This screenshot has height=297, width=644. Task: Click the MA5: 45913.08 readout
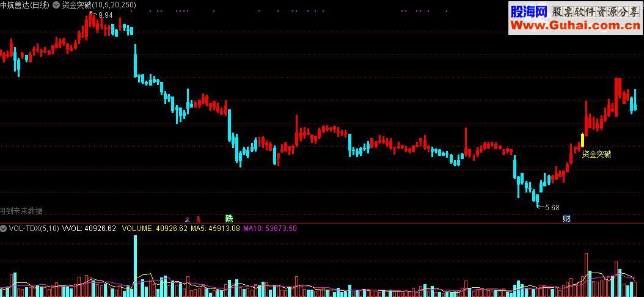click(x=215, y=229)
